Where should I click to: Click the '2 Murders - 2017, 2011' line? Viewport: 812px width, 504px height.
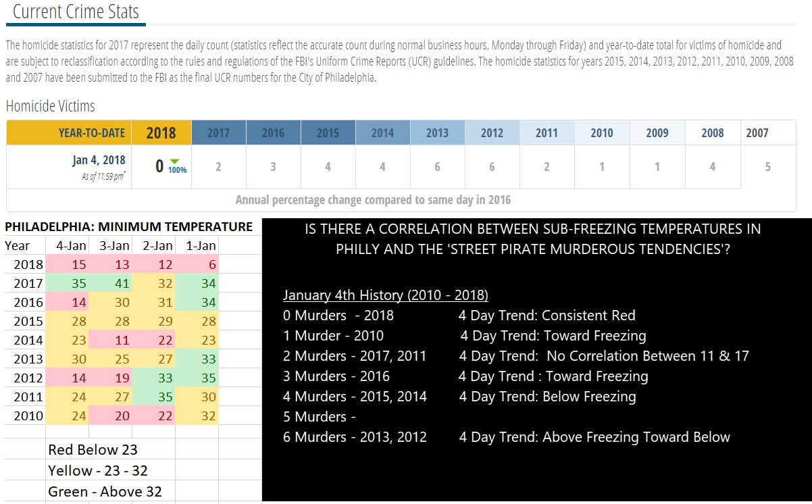point(355,356)
